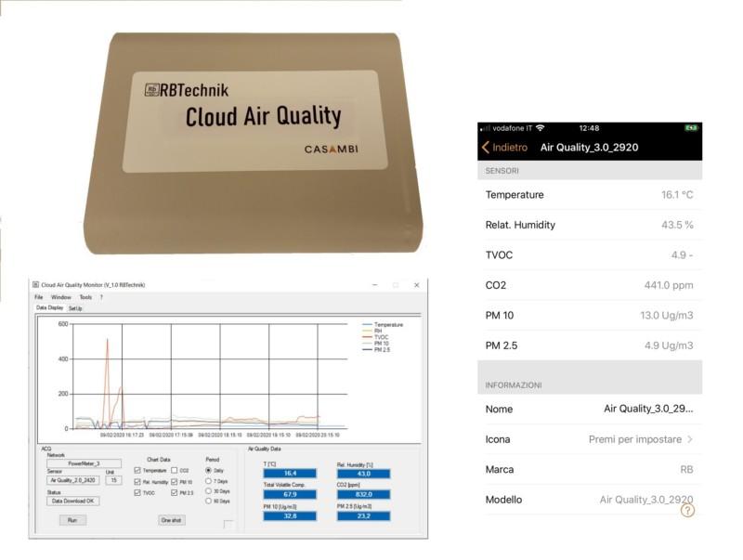743x560 pixels.
Task: Select the 30 Days period radio button
Action: (208, 491)
